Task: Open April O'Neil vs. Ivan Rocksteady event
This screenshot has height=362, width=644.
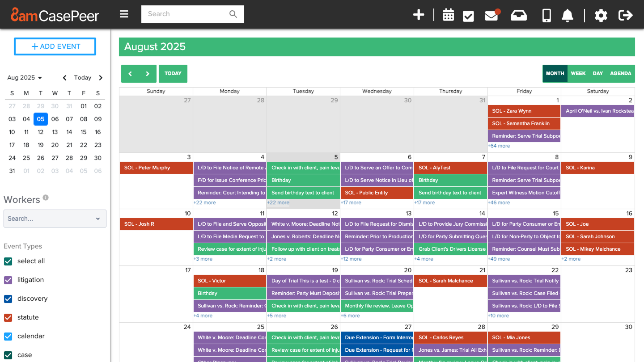Action: [x=598, y=111]
